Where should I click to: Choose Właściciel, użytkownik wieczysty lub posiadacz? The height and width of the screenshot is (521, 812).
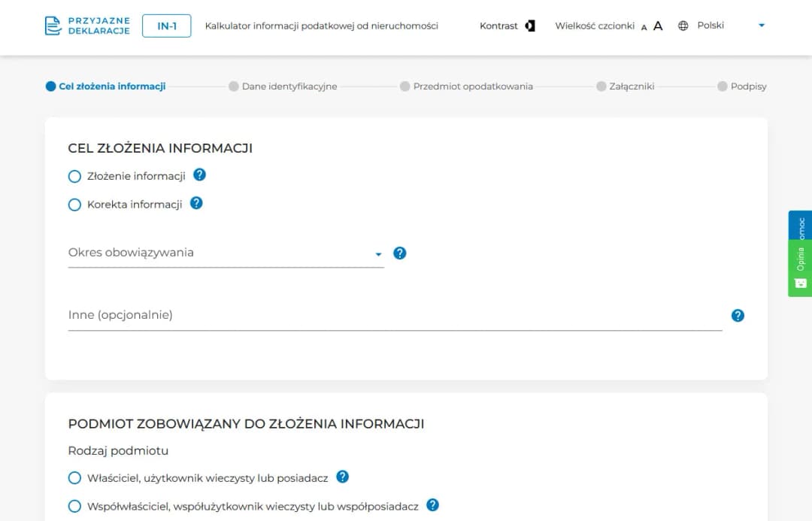[x=74, y=477]
